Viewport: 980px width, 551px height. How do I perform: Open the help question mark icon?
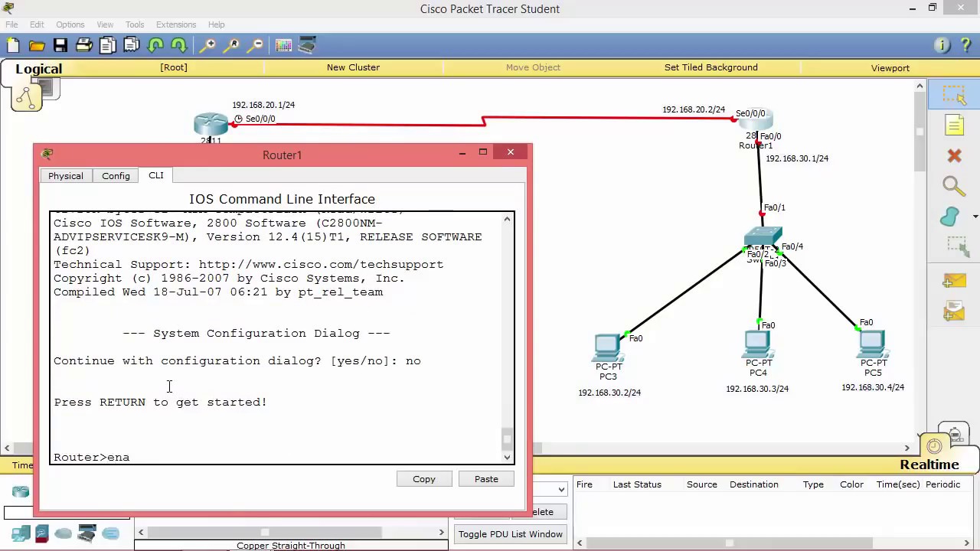pos(966,46)
